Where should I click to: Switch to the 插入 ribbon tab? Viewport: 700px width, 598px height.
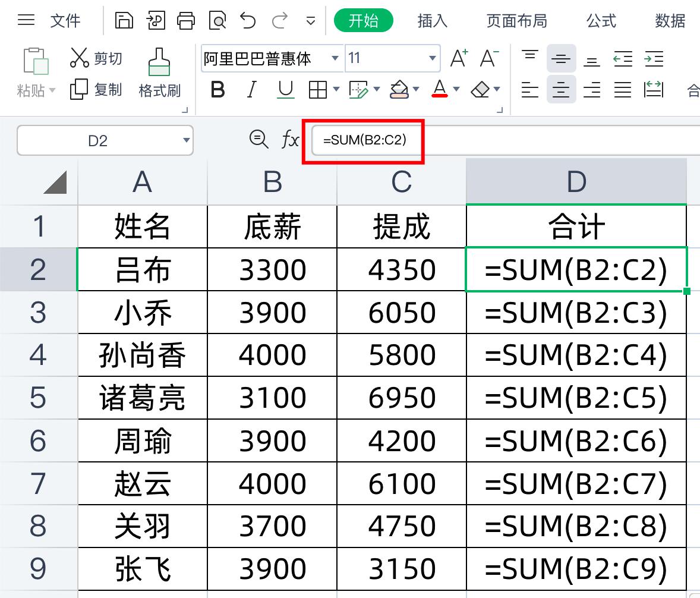pyautogui.click(x=432, y=21)
